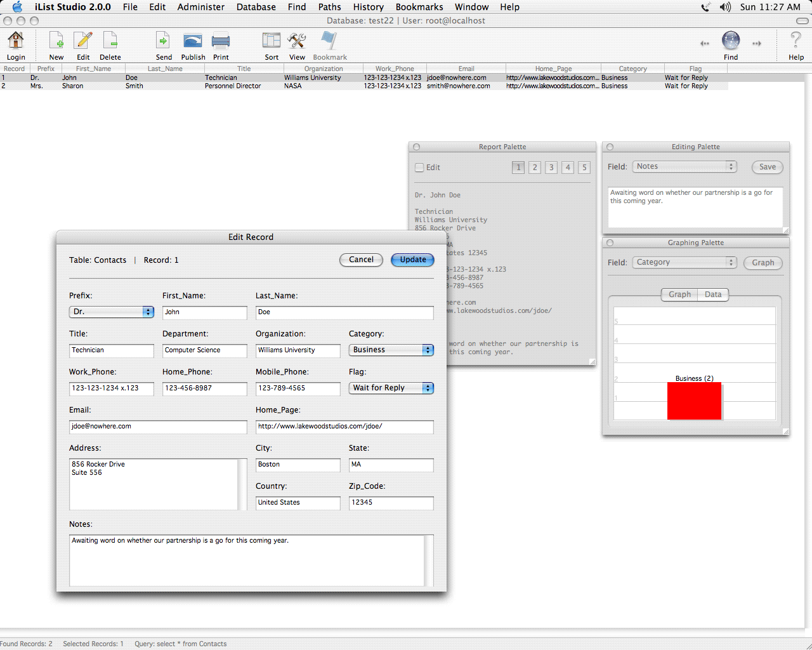Image resolution: width=812 pixels, height=650 pixels.
Task: Open the Paths menu
Action: coord(329,7)
